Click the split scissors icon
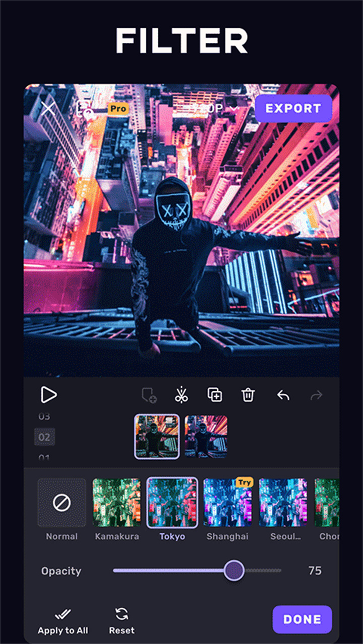Screen dimensions: 363x644 point(181,395)
